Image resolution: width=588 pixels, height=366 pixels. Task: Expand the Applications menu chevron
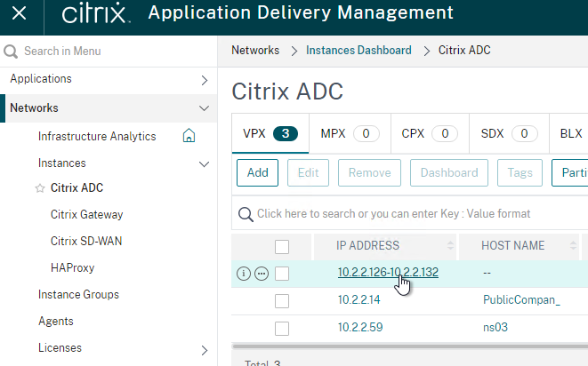click(205, 80)
